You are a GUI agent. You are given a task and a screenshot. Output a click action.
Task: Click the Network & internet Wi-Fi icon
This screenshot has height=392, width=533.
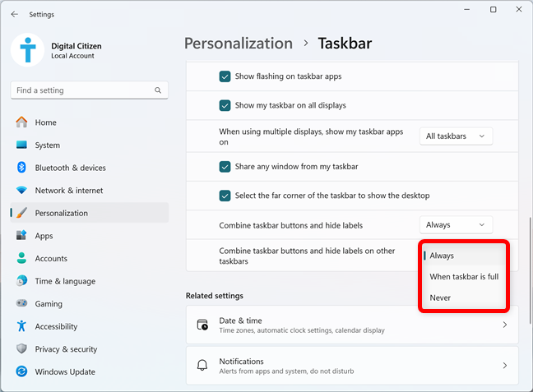(21, 190)
